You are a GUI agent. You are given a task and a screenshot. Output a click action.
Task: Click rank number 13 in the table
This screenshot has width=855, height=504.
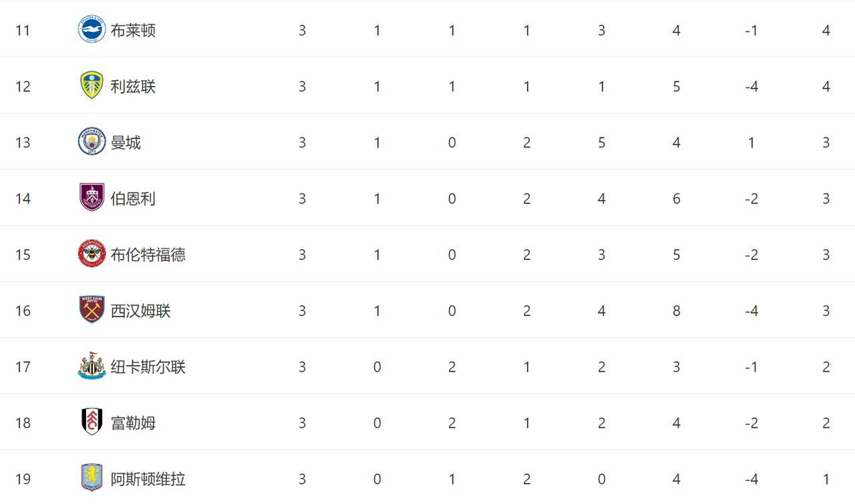coord(23,143)
